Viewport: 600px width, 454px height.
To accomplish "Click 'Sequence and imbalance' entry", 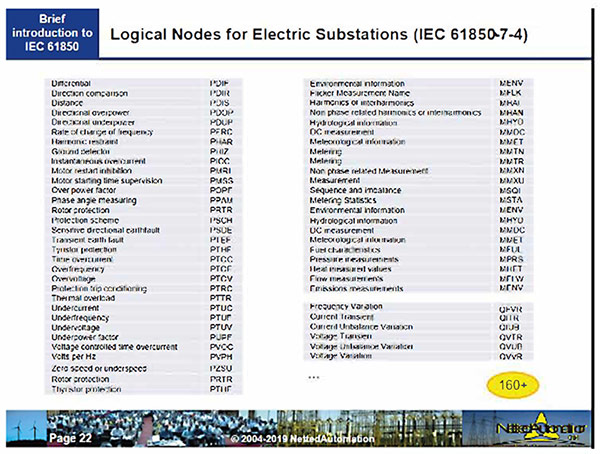I will tap(355, 190).
